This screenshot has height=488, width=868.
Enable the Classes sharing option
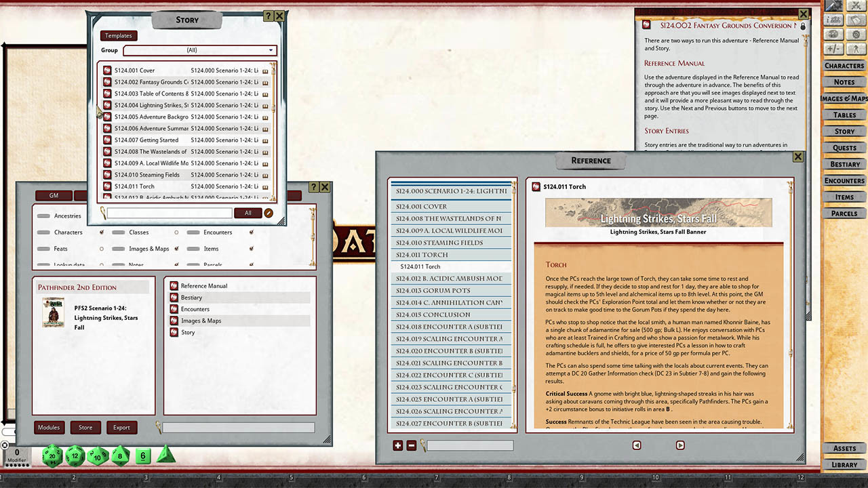click(x=176, y=232)
